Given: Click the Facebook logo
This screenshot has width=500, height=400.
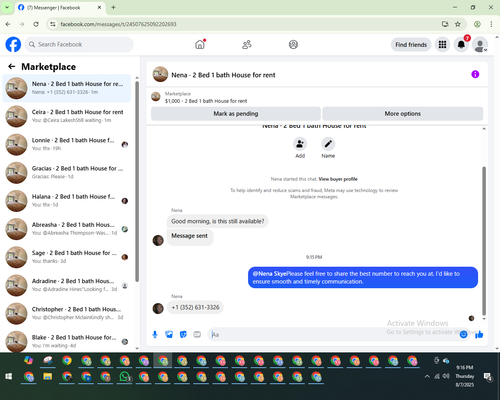Looking at the screenshot, I should click(x=13, y=44).
